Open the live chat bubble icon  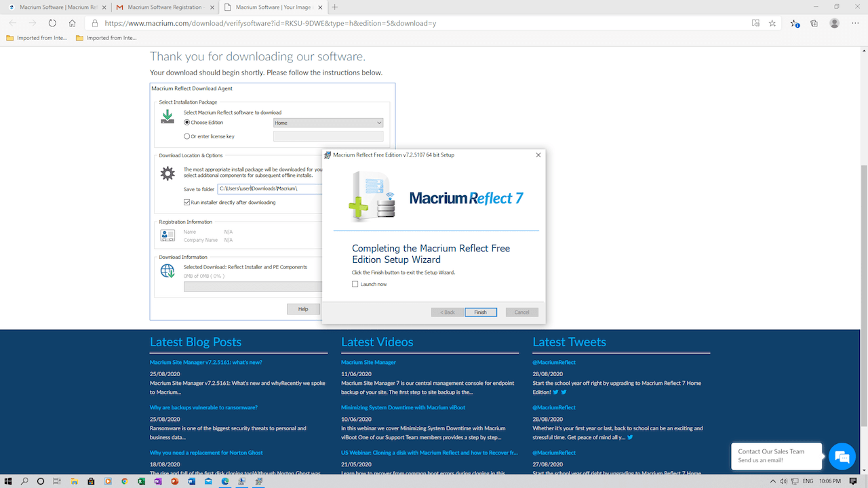pyautogui.click(x=842, y=456)
